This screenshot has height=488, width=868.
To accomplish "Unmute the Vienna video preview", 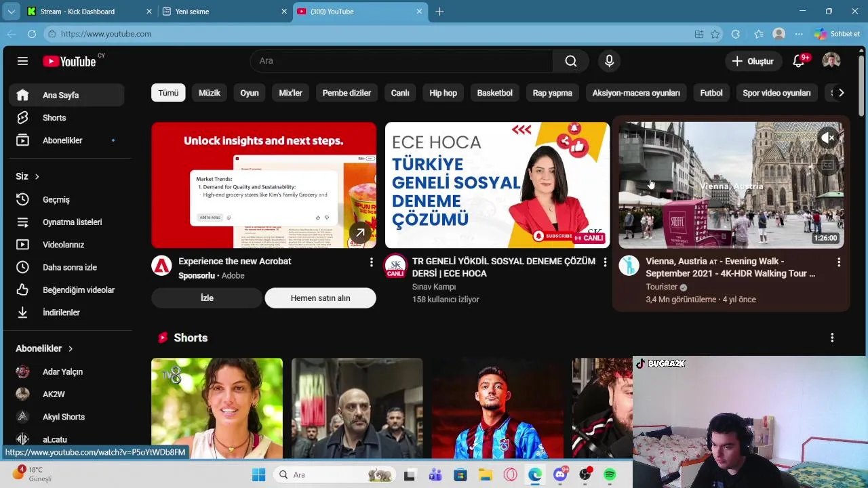I will click(x=828, y=138).
